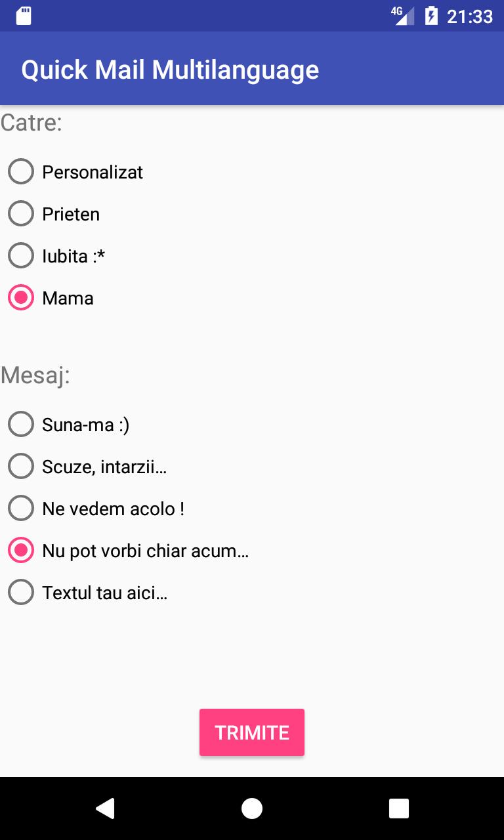The width and height of the screenshot is (504, 840).
Task: Tap the Mesaj: section label
Action: [35, 376]
